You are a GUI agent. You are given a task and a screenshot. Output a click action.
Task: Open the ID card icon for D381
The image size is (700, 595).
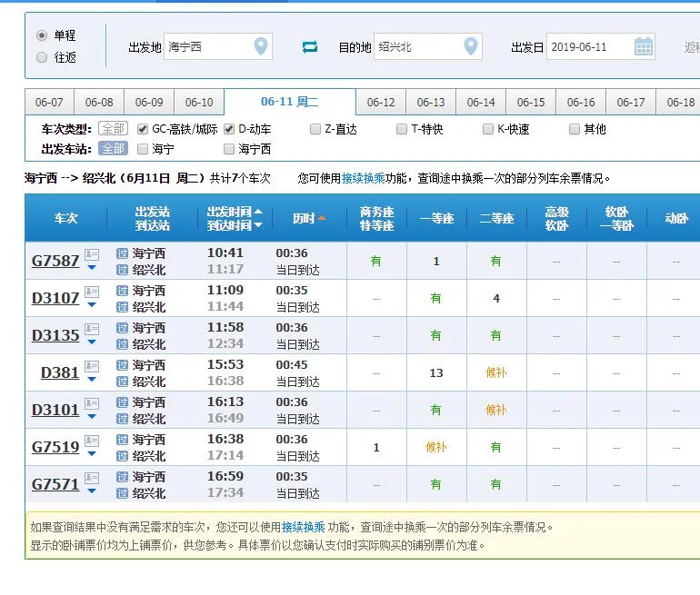pos(92,367)
